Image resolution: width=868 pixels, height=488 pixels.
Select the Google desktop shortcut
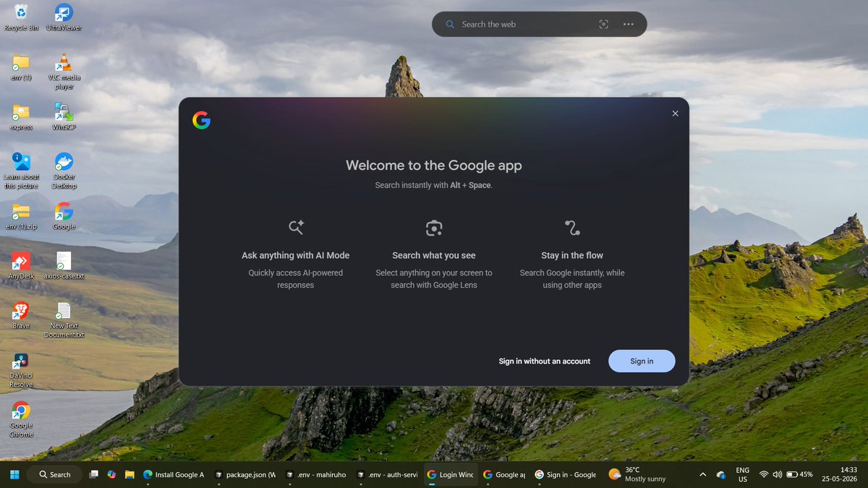pos(64,216)
